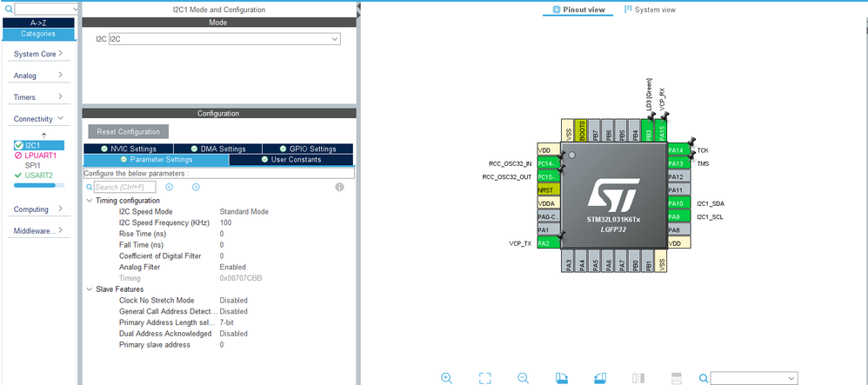Open the Parameter Settings tab
Viewport: 868px width, 385px height.
tap(156, 159)
